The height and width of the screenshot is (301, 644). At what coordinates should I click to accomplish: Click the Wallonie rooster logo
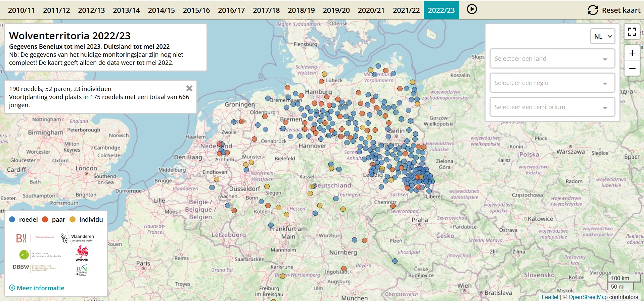[82, 253]
